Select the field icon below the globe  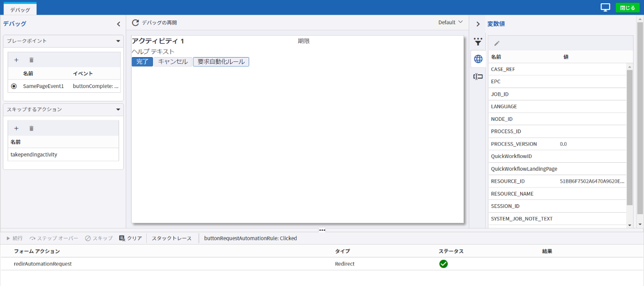pos(478,77)
